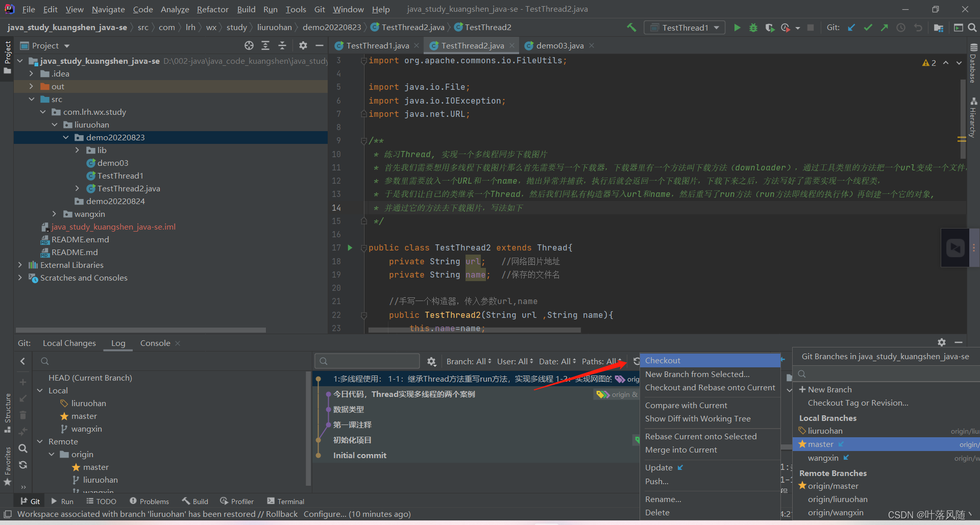Open the TestThread1 run configuration dropdown

click(684, 28)
